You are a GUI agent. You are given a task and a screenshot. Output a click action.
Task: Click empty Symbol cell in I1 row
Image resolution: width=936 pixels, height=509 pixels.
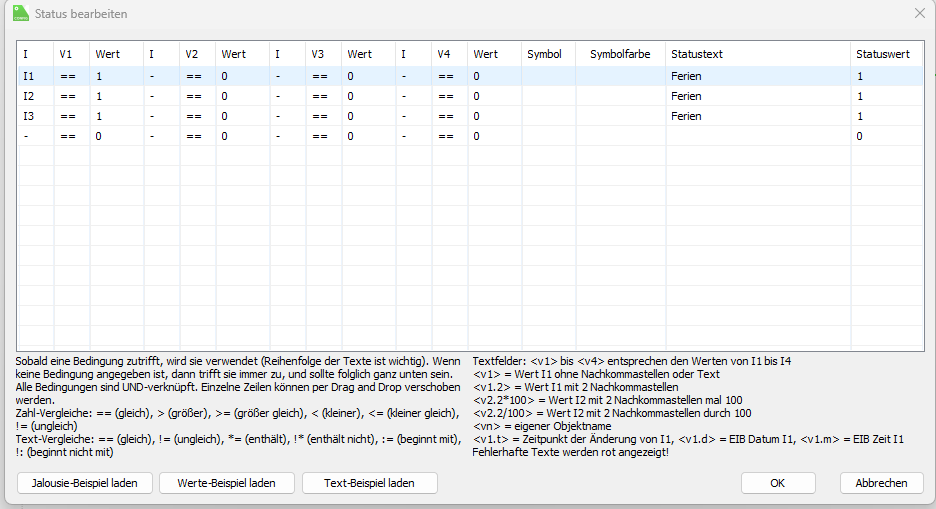(x=549, y=76)
